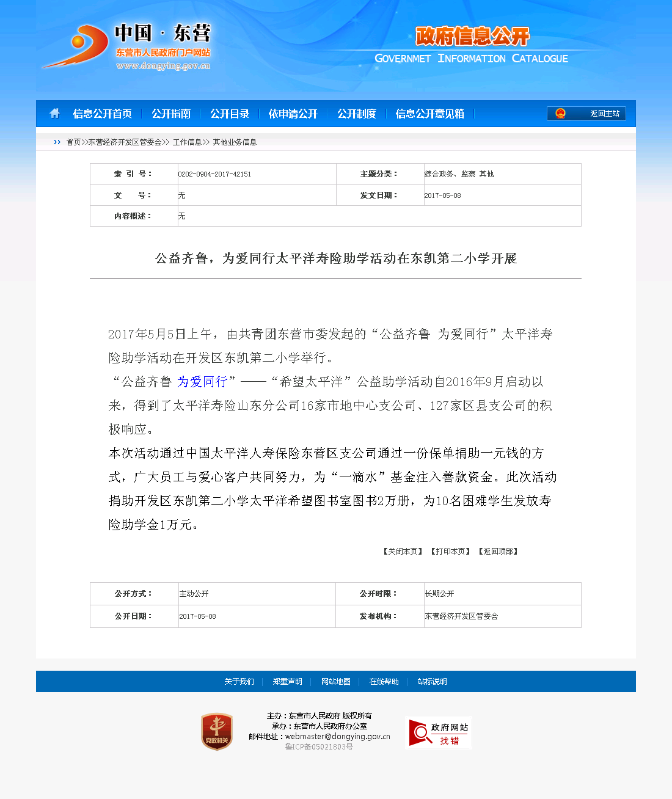Click the 鲁ICP备05021803号 registration link
This screenshot has width=672, height=799.
[319, 747]
